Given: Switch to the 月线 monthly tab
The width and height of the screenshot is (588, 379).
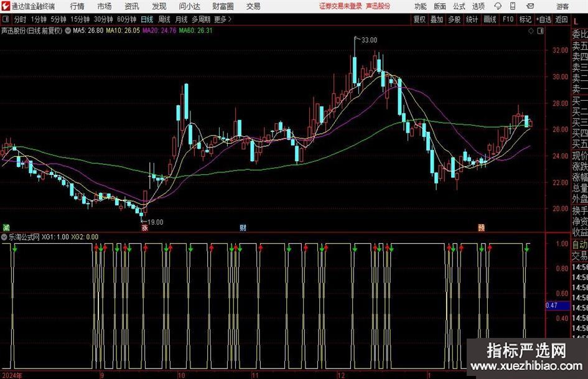Looking at the screenshot, I should tap(182, 19).
